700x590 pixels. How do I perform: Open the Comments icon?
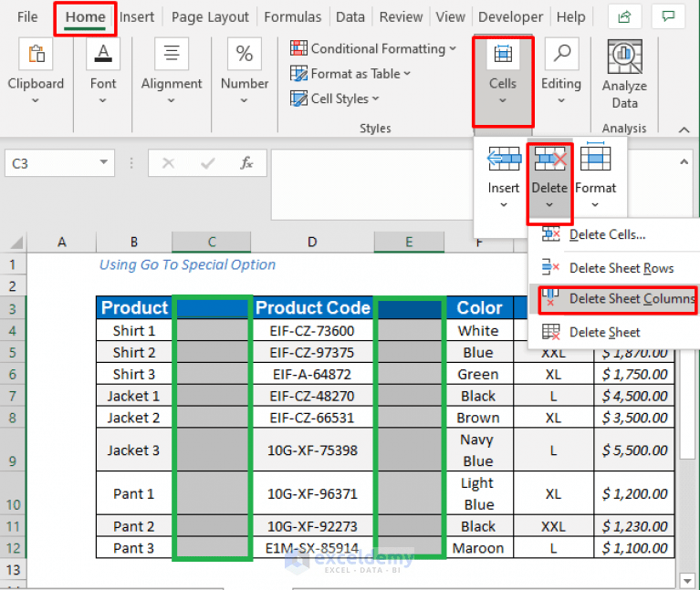pos(668,17)
